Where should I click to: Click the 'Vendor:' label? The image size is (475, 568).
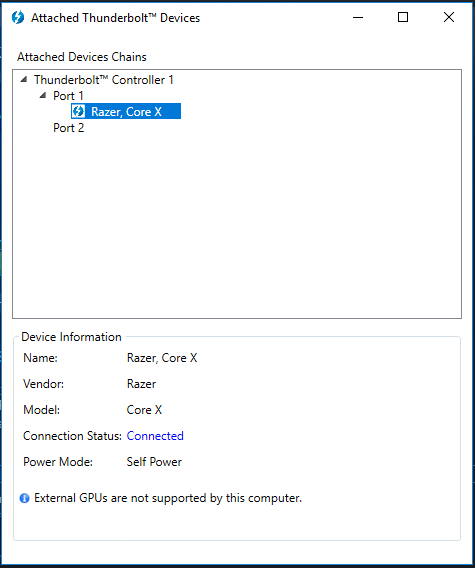click(x=43, y=384)
